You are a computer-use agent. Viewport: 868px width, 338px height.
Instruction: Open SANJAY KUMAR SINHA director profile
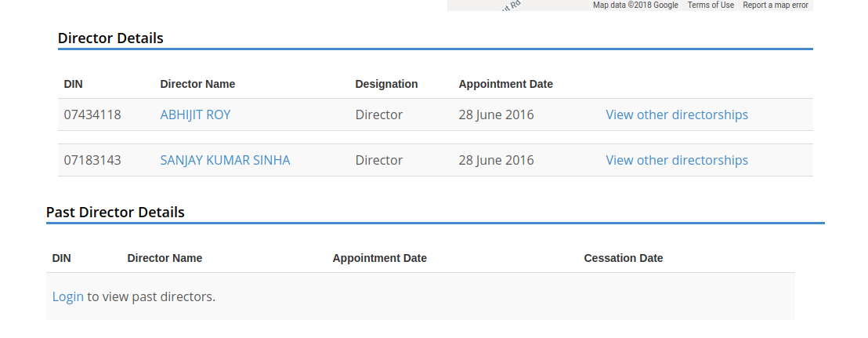coord(225,160)
